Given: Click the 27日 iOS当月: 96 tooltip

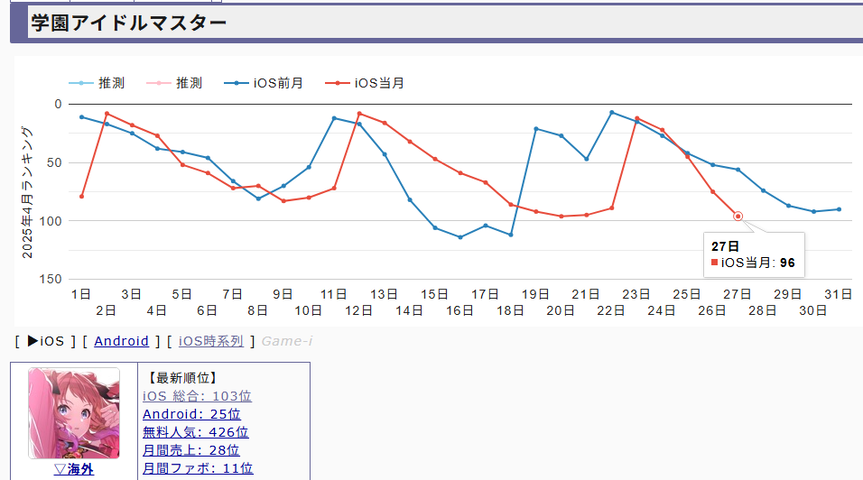Looking at the screenshot, I should point(754,255).
